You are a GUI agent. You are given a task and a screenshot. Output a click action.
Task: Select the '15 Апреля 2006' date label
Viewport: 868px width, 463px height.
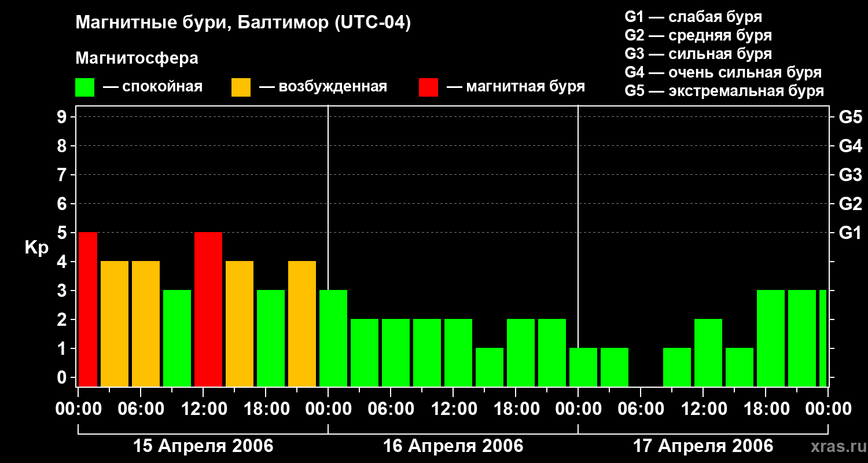coord(203,446)
